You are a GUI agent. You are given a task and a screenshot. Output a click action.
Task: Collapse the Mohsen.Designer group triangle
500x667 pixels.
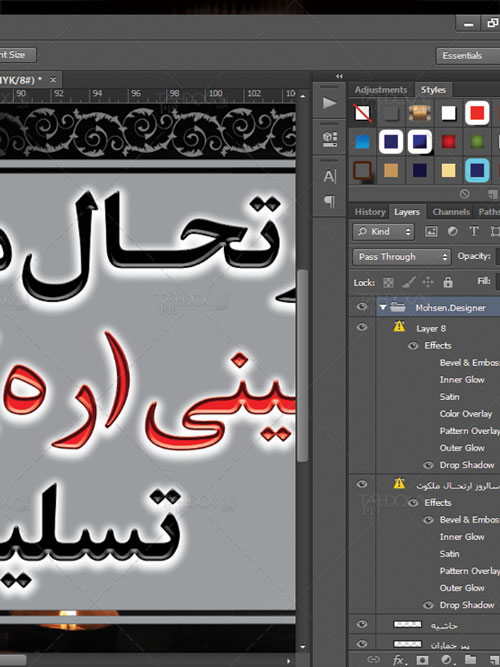pos(383,307)
